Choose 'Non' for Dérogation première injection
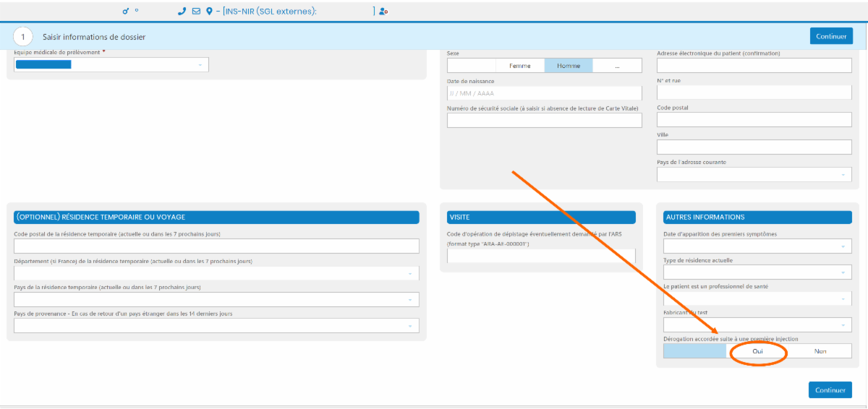The width and height of the screenshot is (868, 409). tap(820, 351)
